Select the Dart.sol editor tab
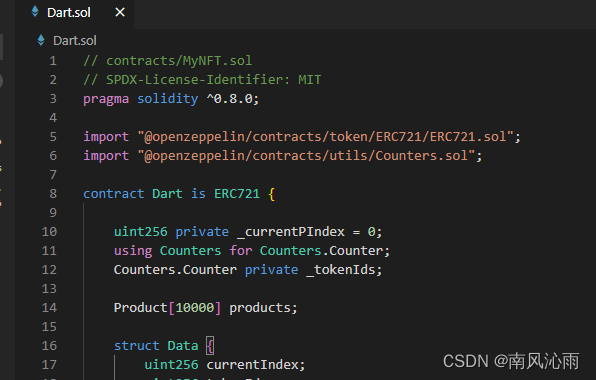Screen dimensions: 596x380 [x=74, y=13]
